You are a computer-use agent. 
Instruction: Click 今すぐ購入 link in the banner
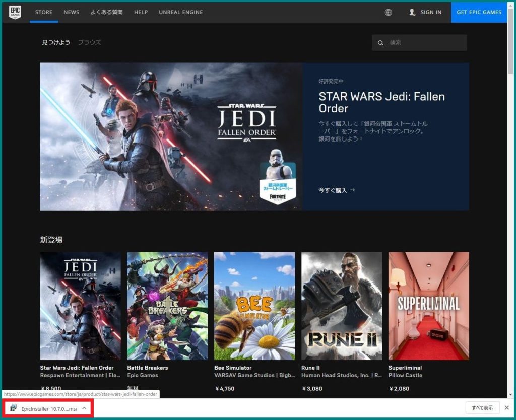pos(336,190)
